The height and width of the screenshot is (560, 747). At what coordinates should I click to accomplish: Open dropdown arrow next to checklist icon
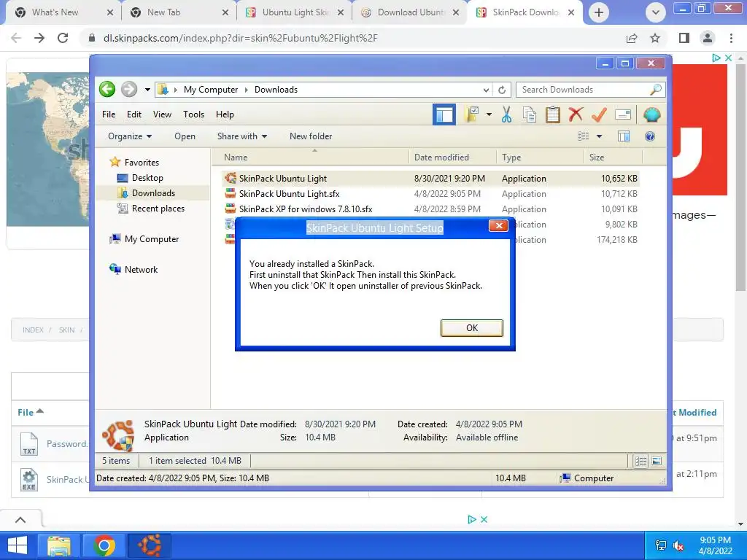pos(489,114)
